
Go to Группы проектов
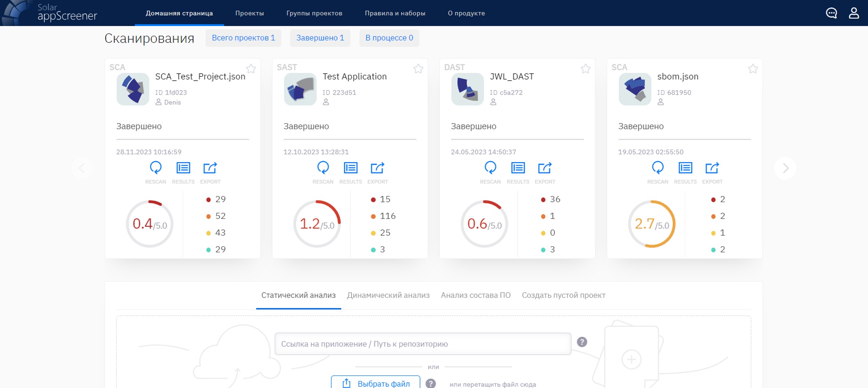[314, 13]
